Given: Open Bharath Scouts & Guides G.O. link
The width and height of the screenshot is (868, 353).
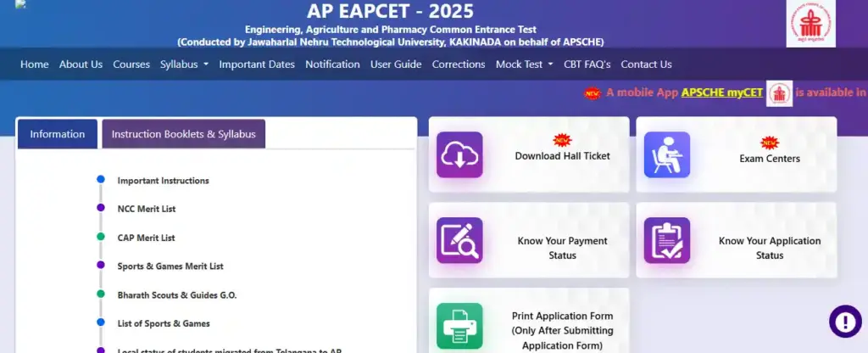Looking at the screenshot, I should [177, 294].
